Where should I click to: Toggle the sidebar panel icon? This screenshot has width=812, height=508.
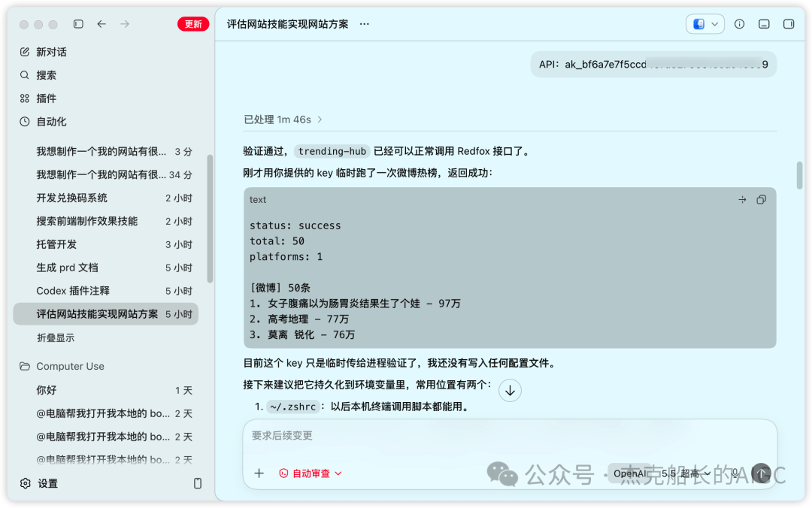click(x=78, y=24)
